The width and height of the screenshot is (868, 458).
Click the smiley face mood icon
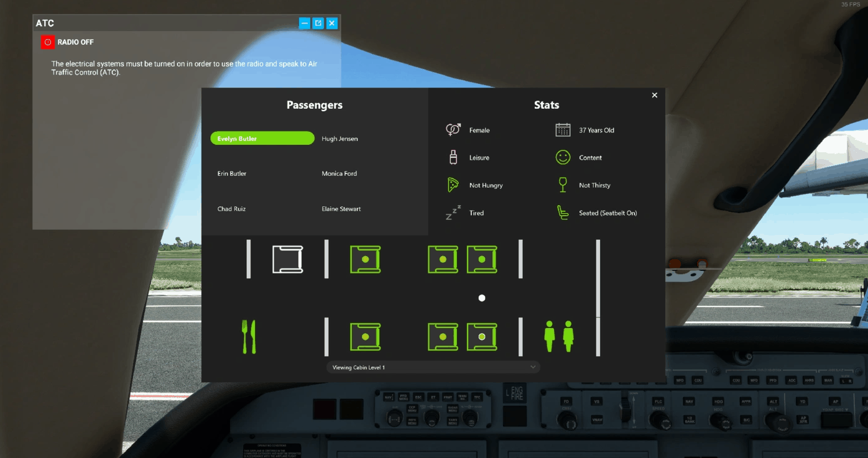(x=563, y=158)
